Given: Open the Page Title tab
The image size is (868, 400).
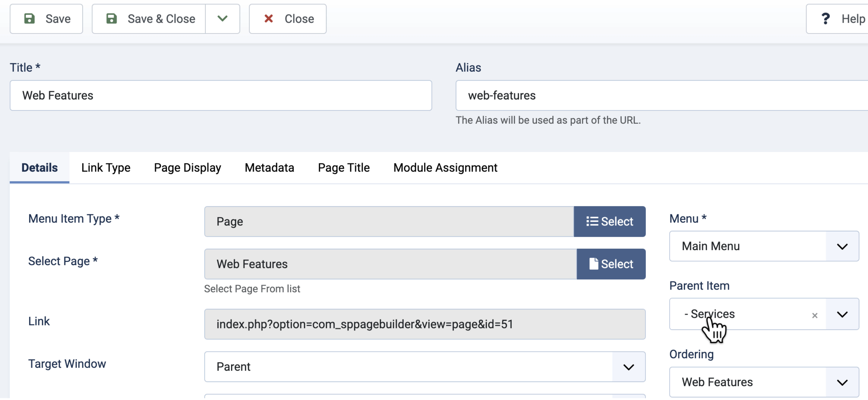Looking at the screenshot, I should coord(344,168).
